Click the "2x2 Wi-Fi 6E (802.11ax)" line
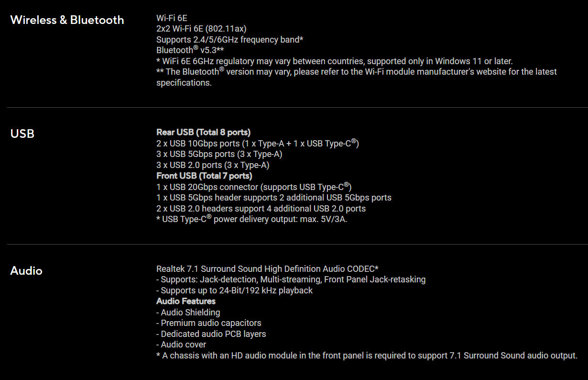This screenshot has height=380, width=588. [x=201, y=29]
